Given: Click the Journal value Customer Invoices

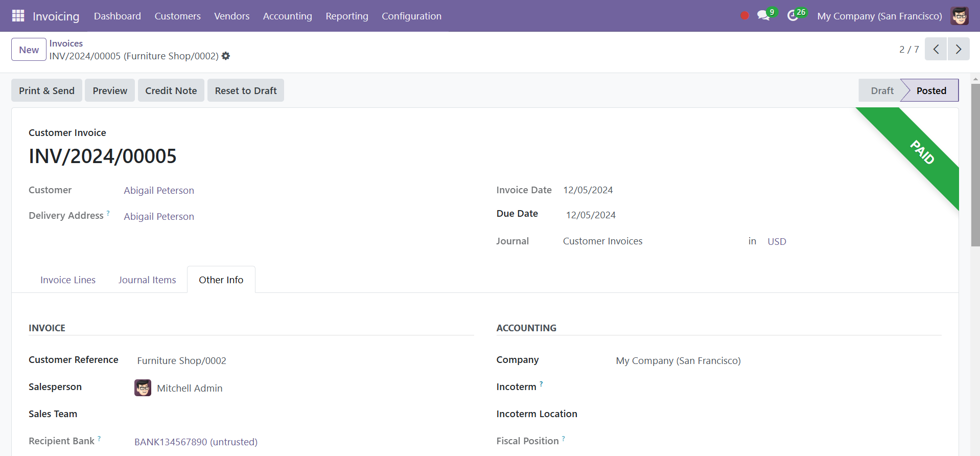Looking at the screenshot, I should click(602, 241).
